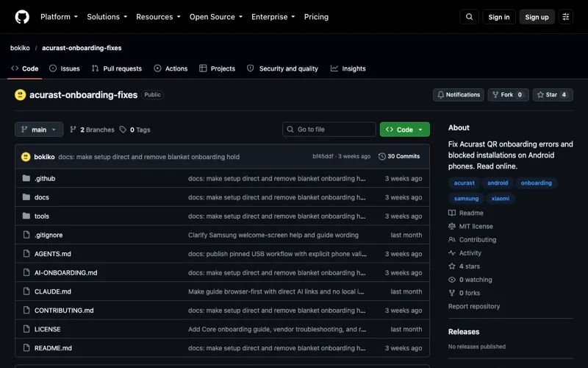588x368 pixels.
Task: Click bokiko avatar in latest commit row
Action: pyautogui.click(x=26, y=157)
